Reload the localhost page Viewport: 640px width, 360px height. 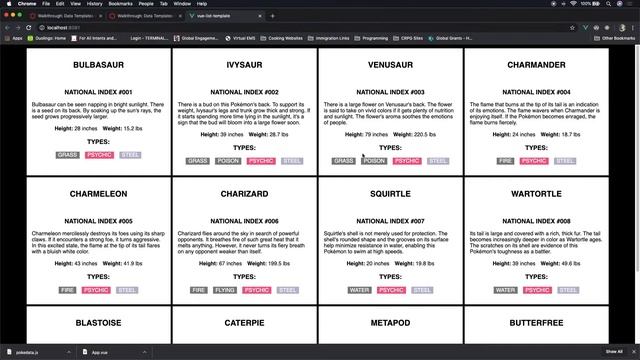tap(29, 28)
